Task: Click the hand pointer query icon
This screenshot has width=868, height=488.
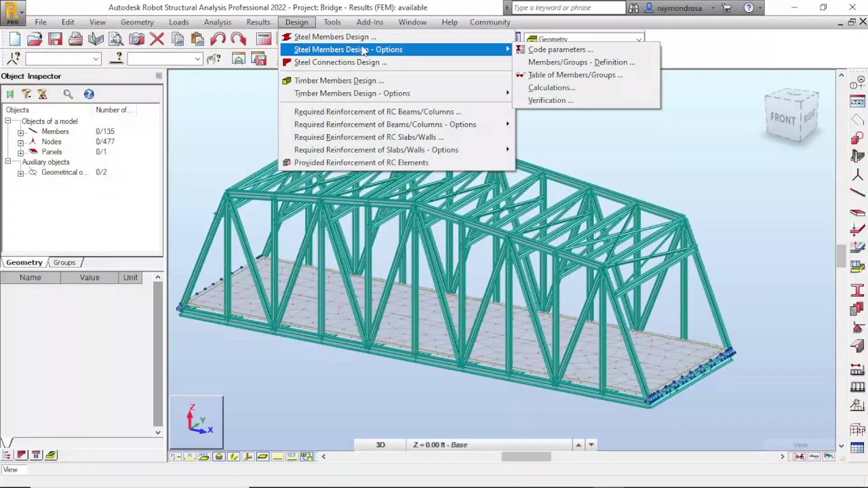Action: pyautogui.click(x=214, y=59)
